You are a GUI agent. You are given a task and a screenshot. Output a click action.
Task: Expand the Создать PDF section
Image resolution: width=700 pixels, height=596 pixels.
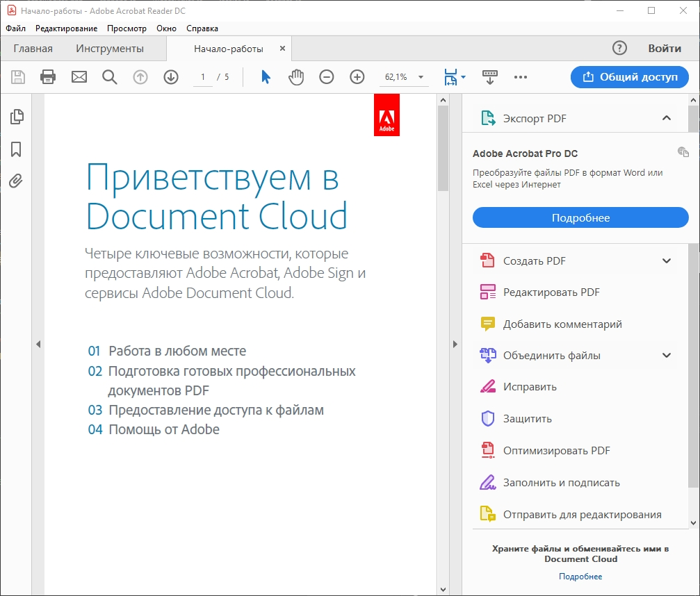click(x=666, y=261)
